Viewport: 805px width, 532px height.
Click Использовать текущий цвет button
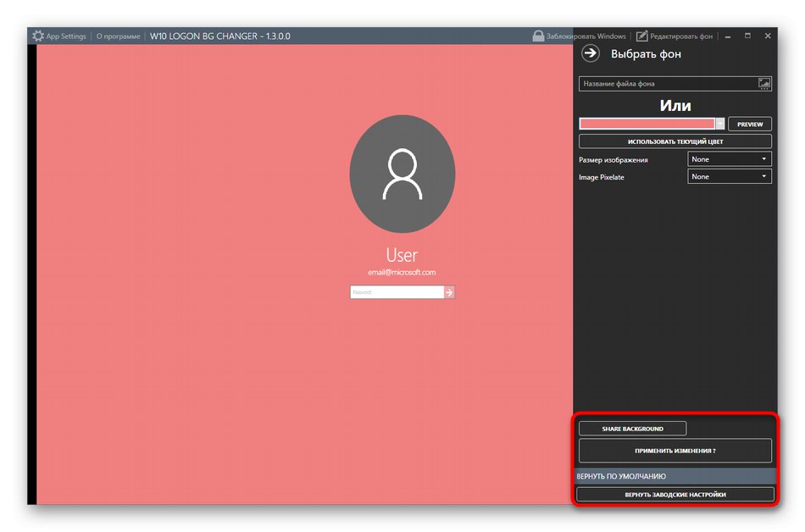[675, 141]
